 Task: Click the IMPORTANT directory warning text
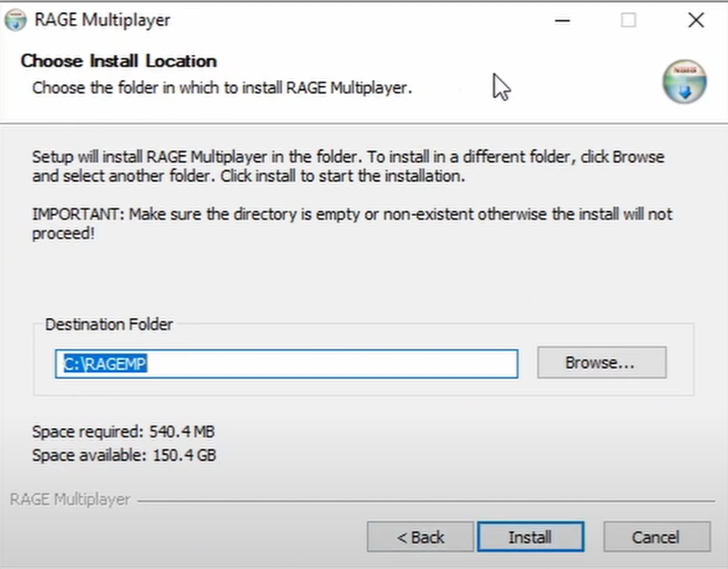pyautogui.click(x=352, y=223)
